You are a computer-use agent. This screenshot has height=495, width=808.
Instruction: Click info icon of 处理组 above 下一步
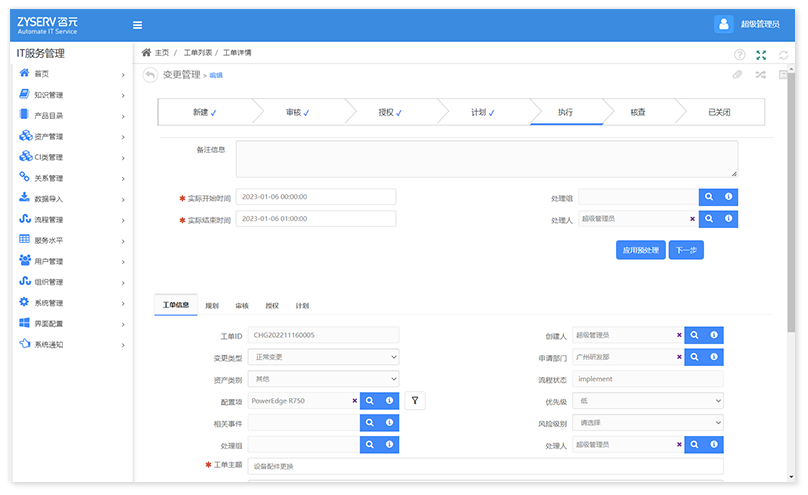pyautogui.click(x=729, y=197)
